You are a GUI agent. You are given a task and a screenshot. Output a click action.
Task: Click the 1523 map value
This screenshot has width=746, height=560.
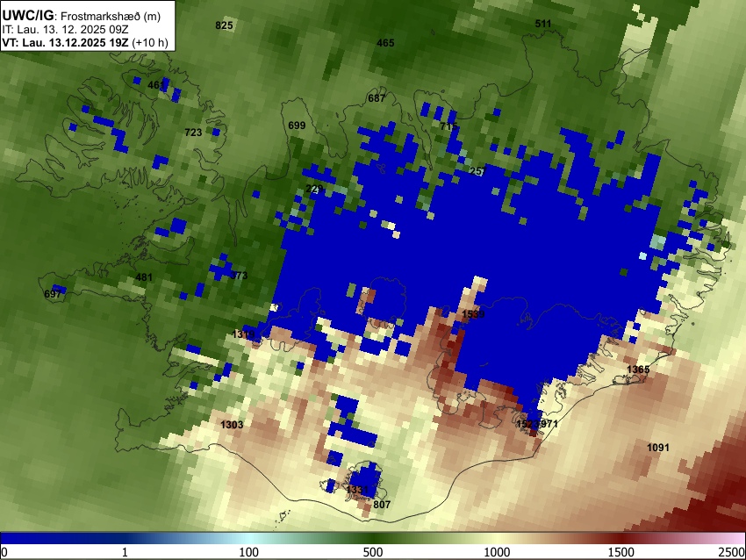[x=527, y=423]
